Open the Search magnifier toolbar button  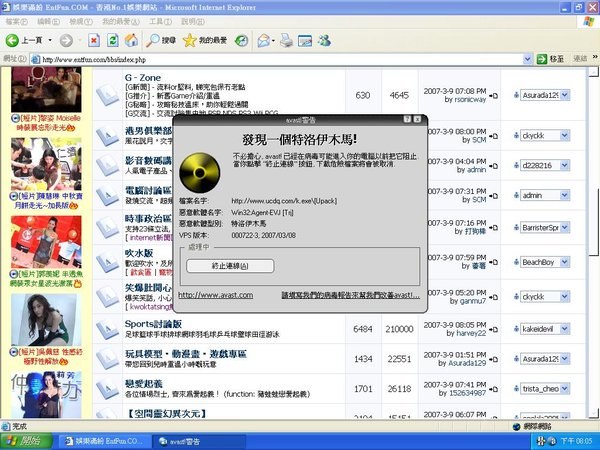point(161,40)
